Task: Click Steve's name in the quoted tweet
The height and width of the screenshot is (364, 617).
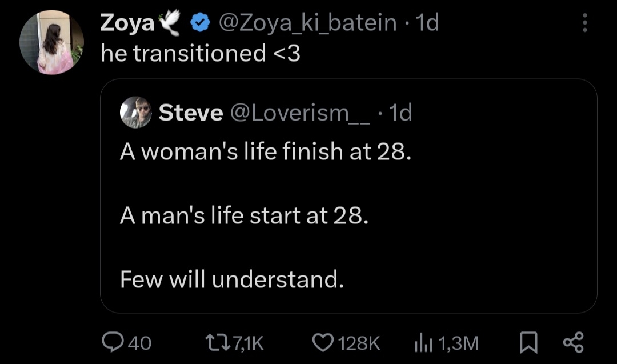Action: pyautogui.click(x=191, y=113)
